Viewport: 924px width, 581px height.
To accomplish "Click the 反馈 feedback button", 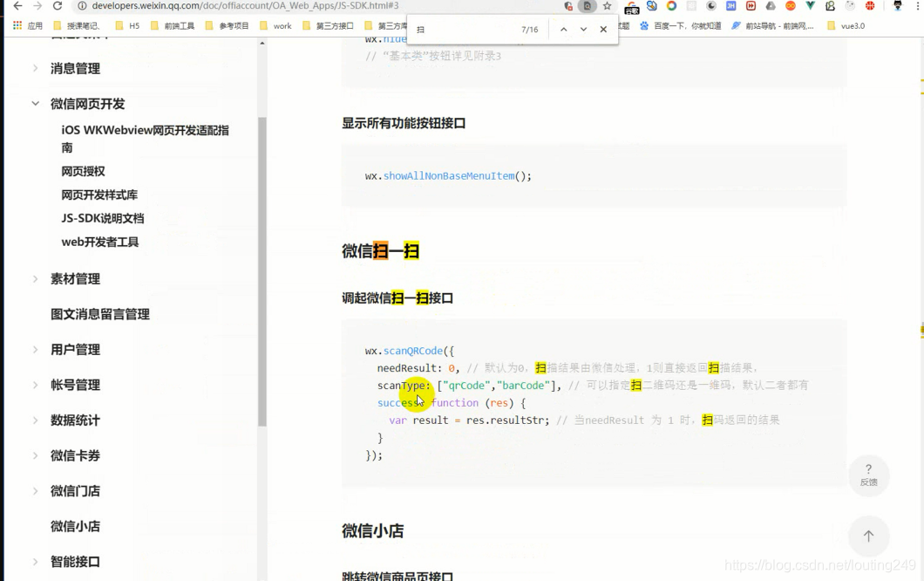I will click(868, 475).
